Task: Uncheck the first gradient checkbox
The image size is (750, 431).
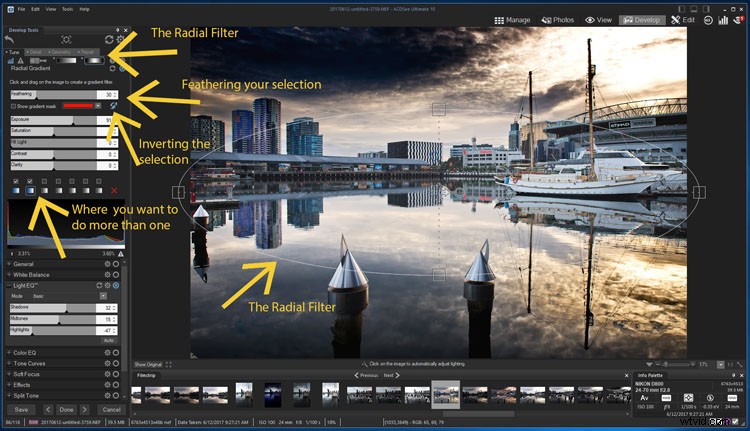Action: tap(16, 181)
